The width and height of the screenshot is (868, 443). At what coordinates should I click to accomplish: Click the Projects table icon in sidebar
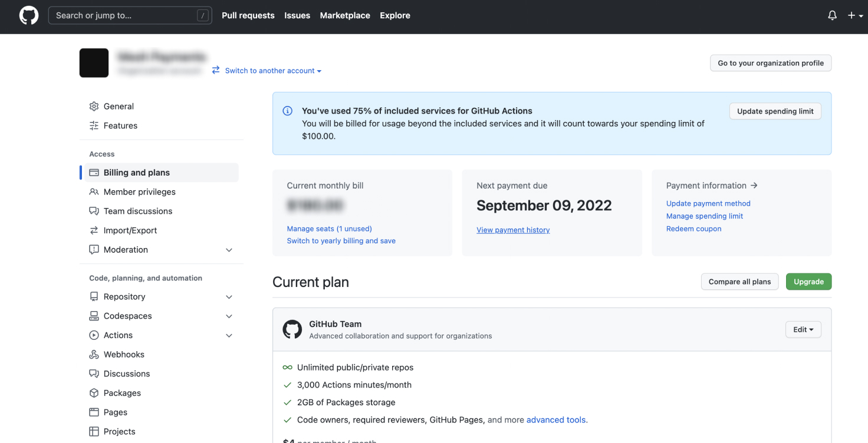(x=94, y=432)
